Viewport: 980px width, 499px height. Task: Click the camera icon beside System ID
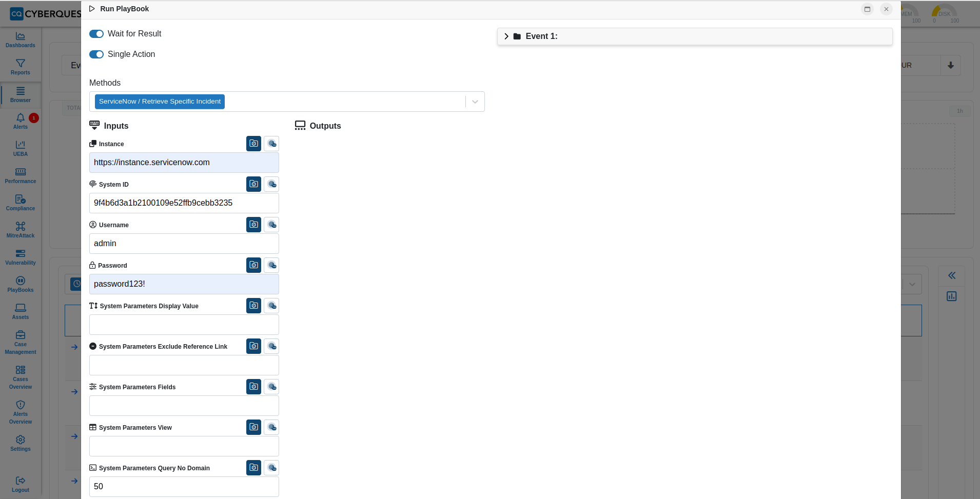click(x=253, y=184)
